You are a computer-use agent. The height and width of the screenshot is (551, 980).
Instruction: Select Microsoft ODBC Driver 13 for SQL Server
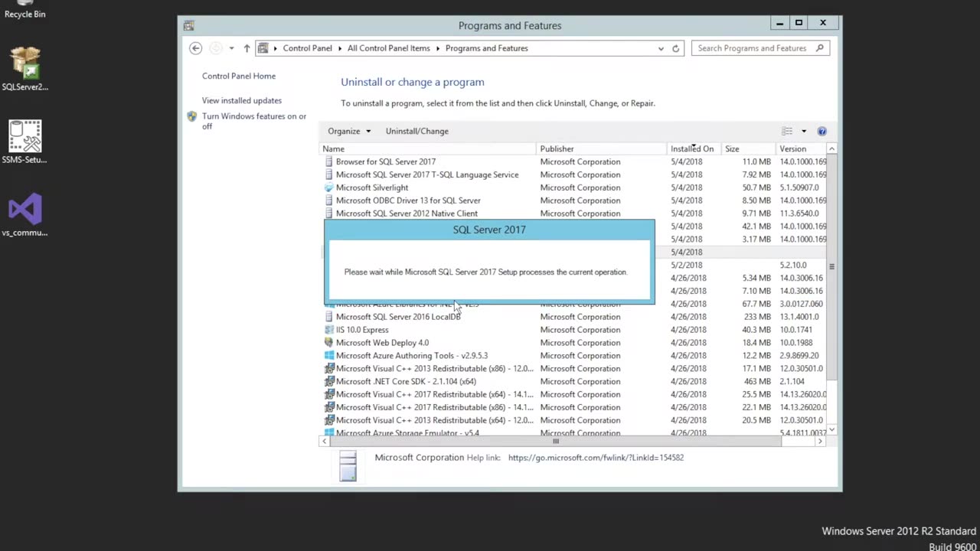pyautogui.click(x=573, y=201)
